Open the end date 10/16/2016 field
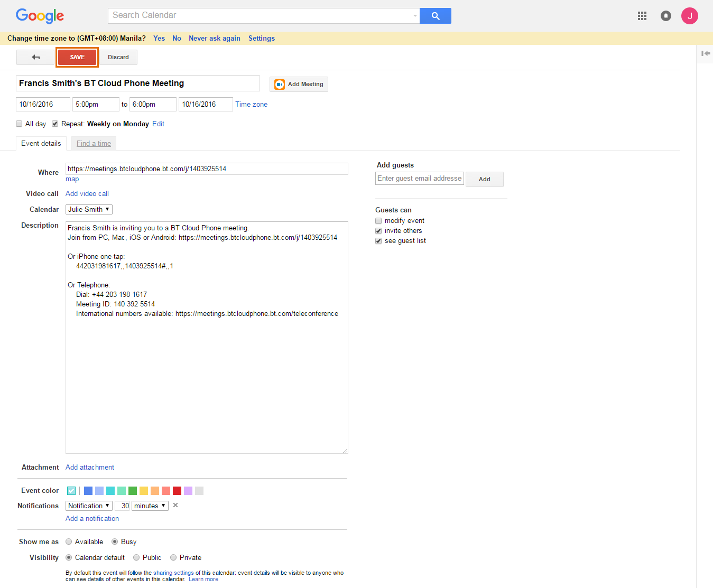The width and height of the screenshot is (713, 588). click(x=206, y=105)
